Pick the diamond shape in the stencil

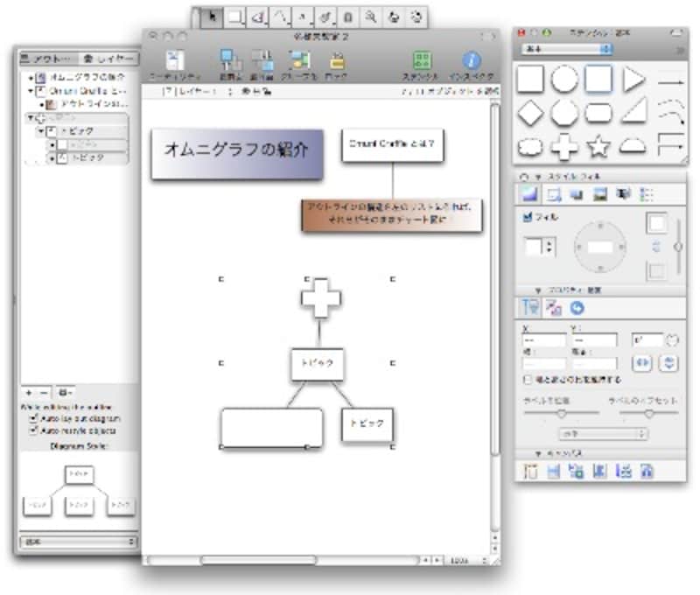click(530, 113)
